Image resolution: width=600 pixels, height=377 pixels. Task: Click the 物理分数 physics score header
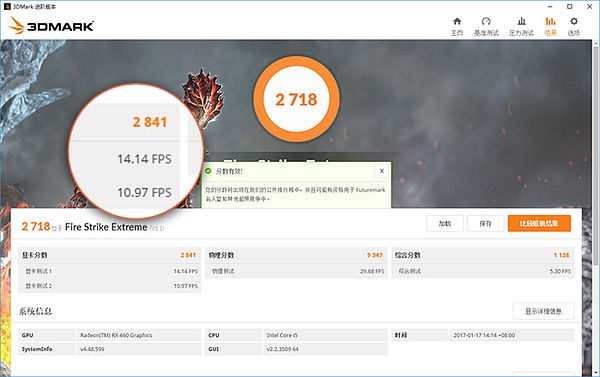point(221,255)
